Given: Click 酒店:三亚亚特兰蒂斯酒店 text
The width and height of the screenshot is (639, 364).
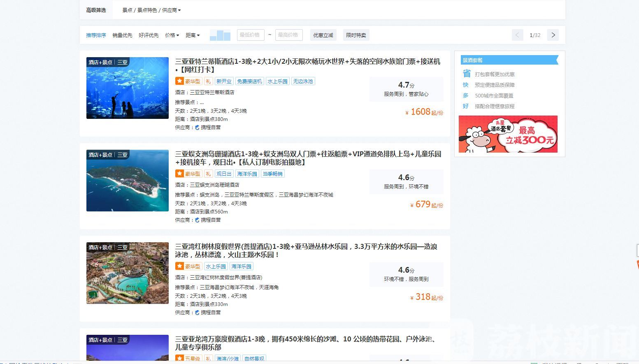Looking at the screenshot, I should tap(204, 93).
